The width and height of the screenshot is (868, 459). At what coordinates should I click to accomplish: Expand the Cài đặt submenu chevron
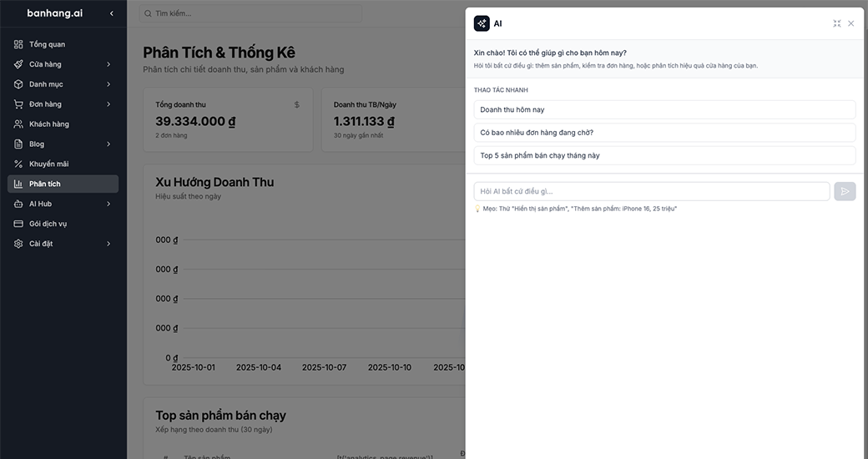[x=108, y=244]
